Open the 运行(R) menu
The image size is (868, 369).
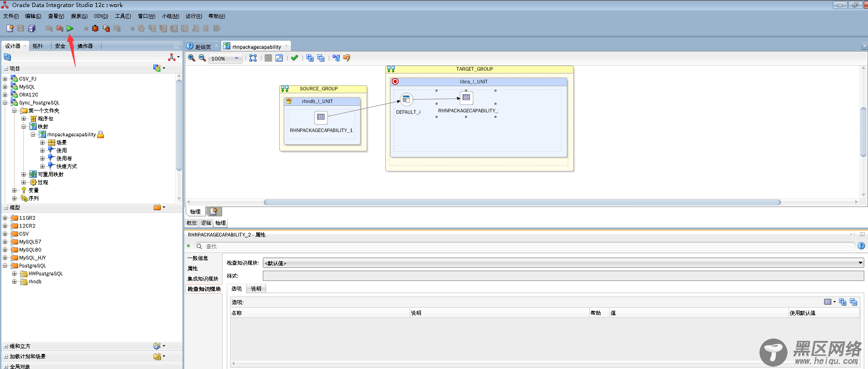(194, 16)
